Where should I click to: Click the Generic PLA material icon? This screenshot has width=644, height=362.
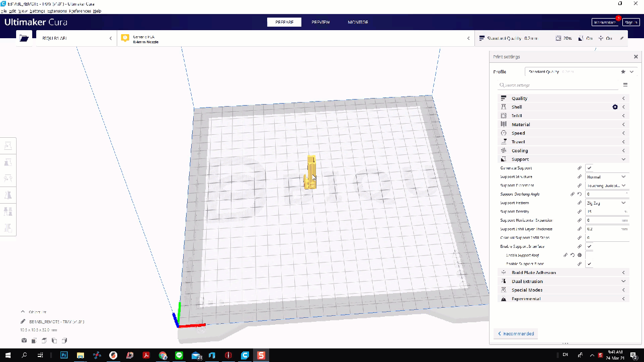[125, 38]
